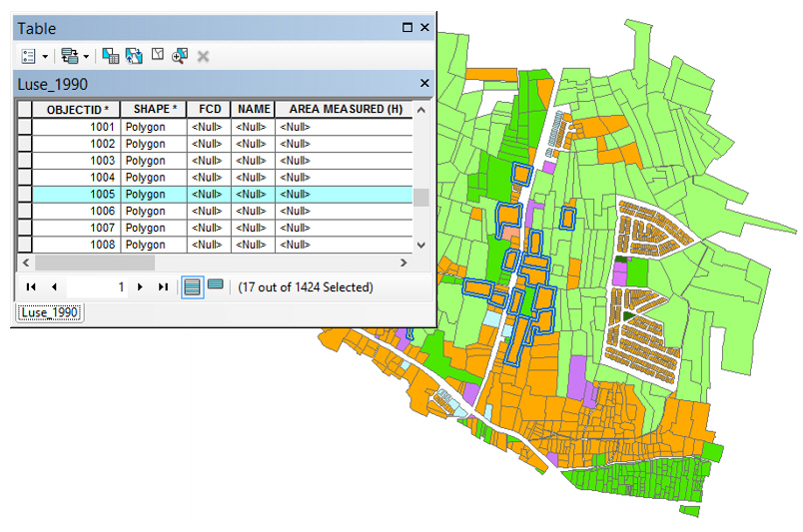Click the select-all box left of OBJECTID header
Screen dimensions: 803x532
pyautogui.click(x=25, y=110)
